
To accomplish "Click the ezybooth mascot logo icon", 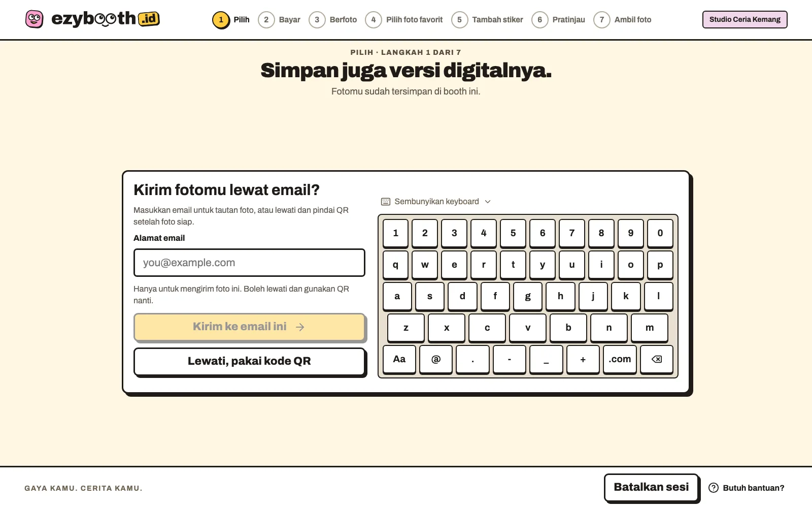I will (35, 19).
